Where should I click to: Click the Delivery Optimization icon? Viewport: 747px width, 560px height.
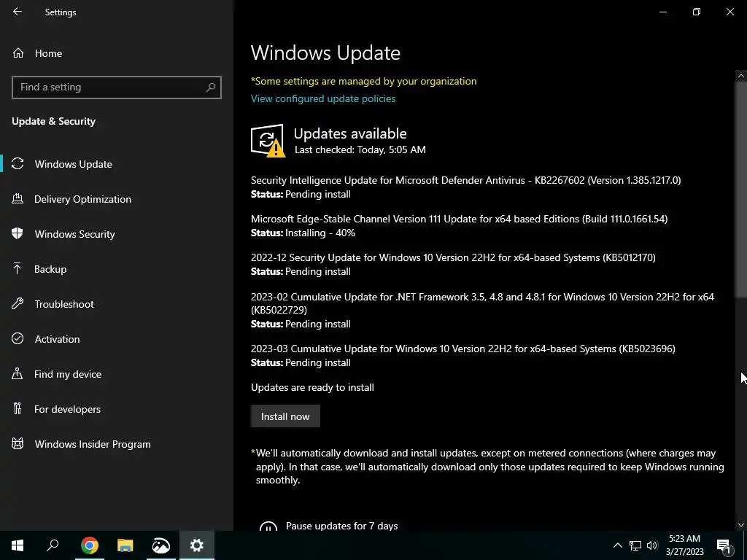click(18, 198)
